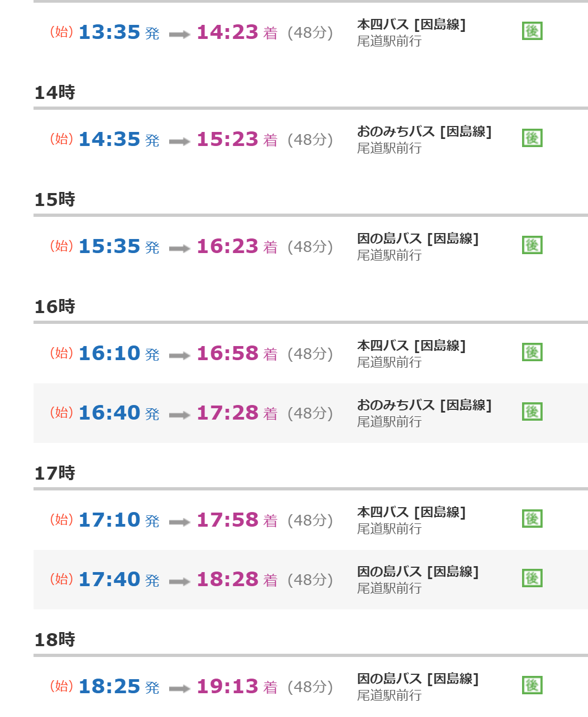Click 本四バス [因島線] on the 13:35 row
The width and height of the screenshot is (588, 717).
tap(411, 24)
